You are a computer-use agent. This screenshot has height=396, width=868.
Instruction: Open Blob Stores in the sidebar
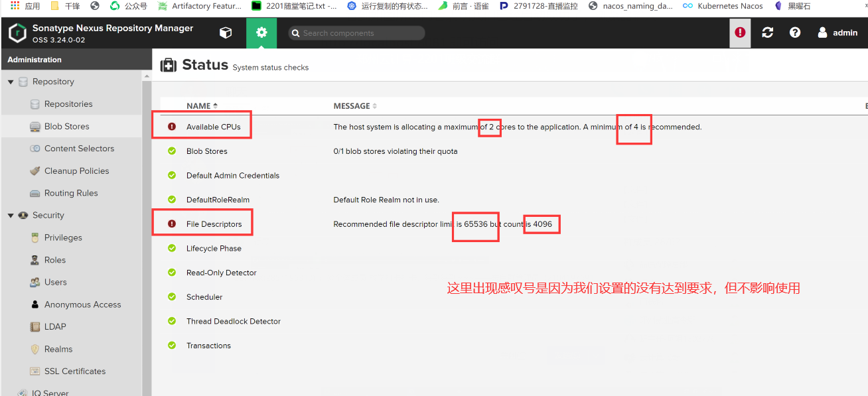pyautogui.click(x=67, y=126)
